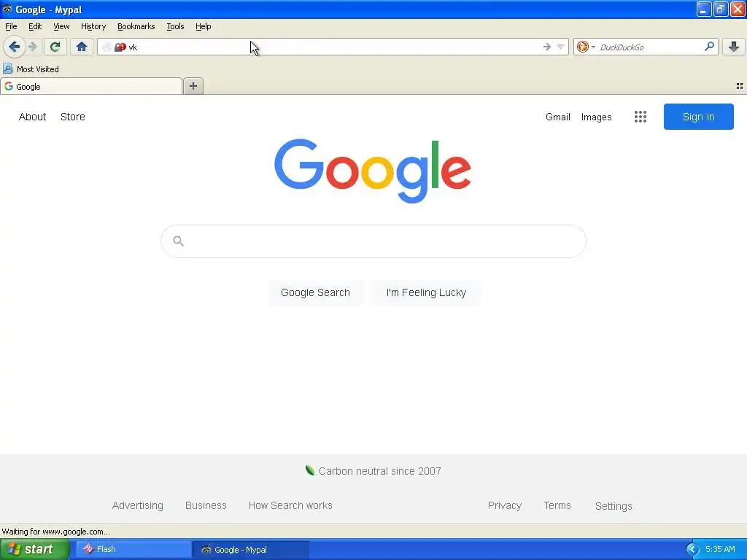
Task: Open the Bookmarks menu
Action: coord(136,26)
